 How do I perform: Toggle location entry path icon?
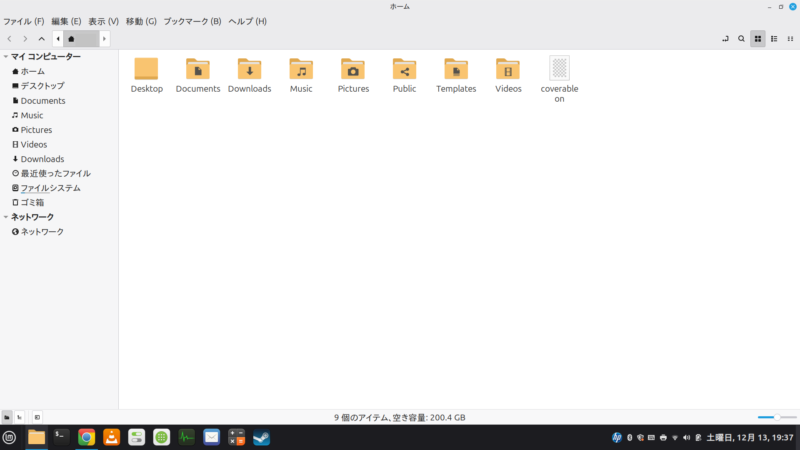coord(724,38)
